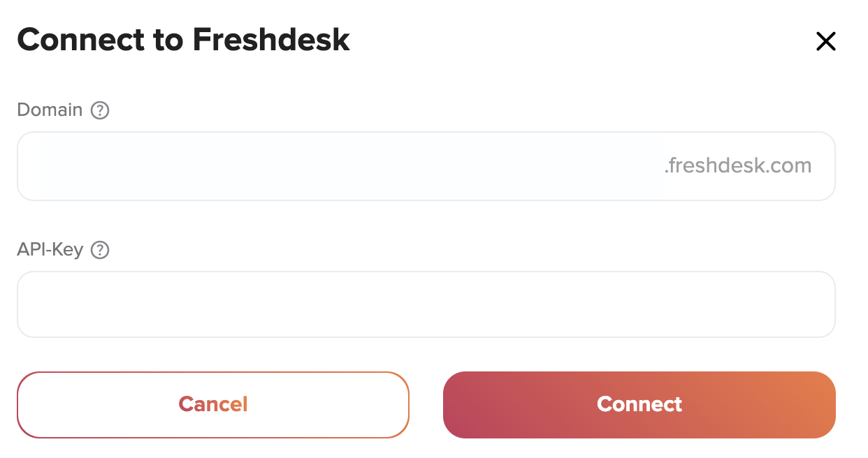Viewport: 868px width, 458px height.
Task: Dismiss the dialog using the X icon
Action: pyautogui.click(x=825, y=42)
